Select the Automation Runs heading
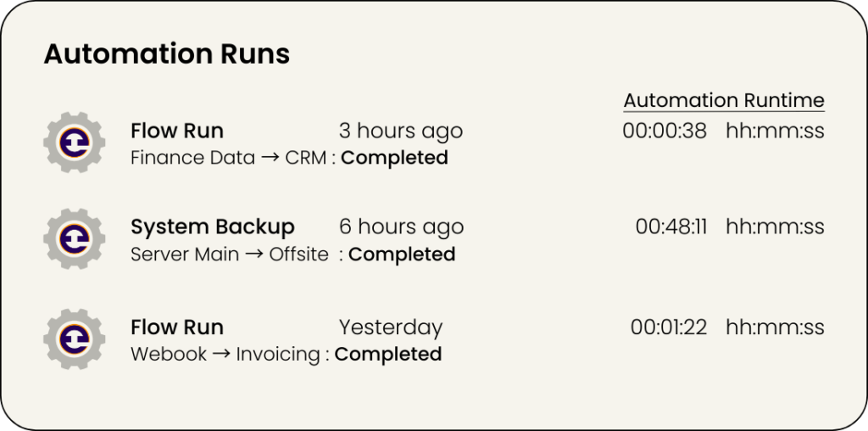The image size is (868, 431). (167, 54)
